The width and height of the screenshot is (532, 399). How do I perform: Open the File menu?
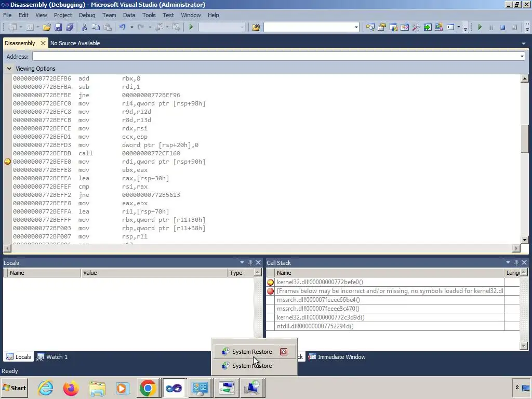click(7, 15)
